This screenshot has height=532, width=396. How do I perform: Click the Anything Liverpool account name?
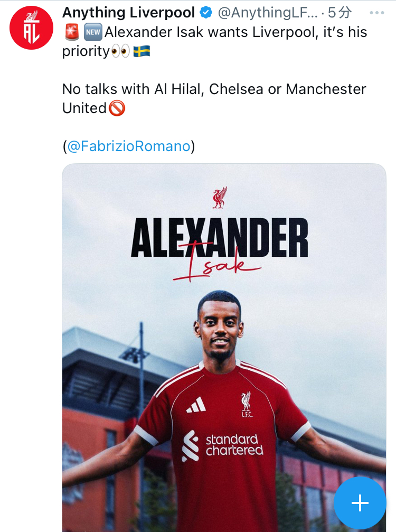[x=129, y=13]
